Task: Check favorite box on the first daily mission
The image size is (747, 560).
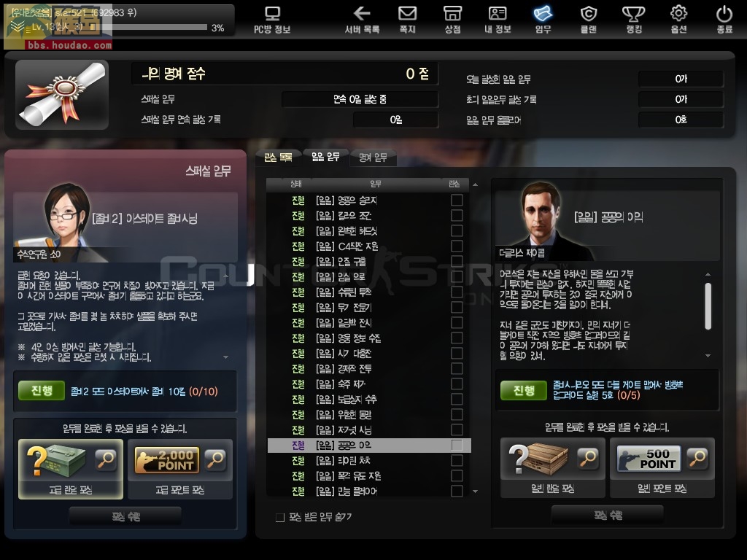Action: click(457, 200)
